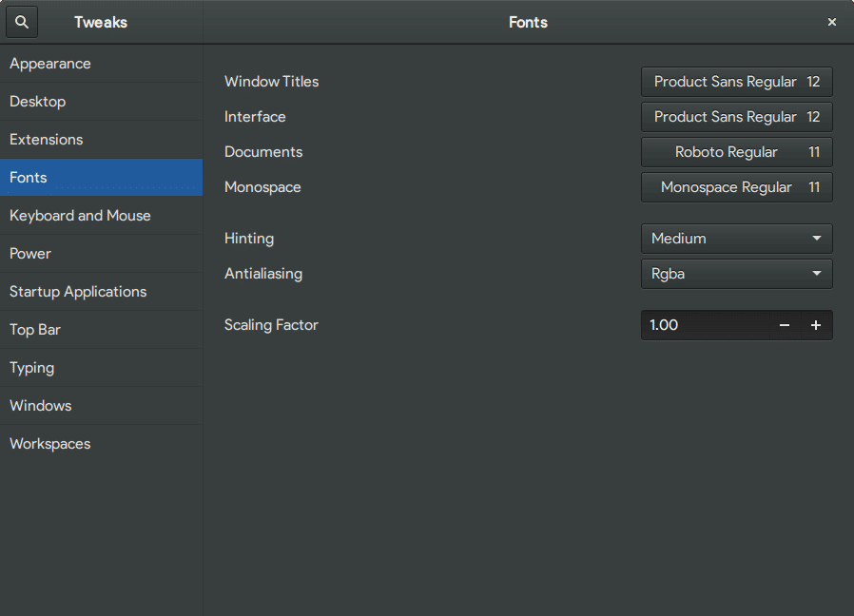Decrease scaling factor with minus button

point(785,325)
